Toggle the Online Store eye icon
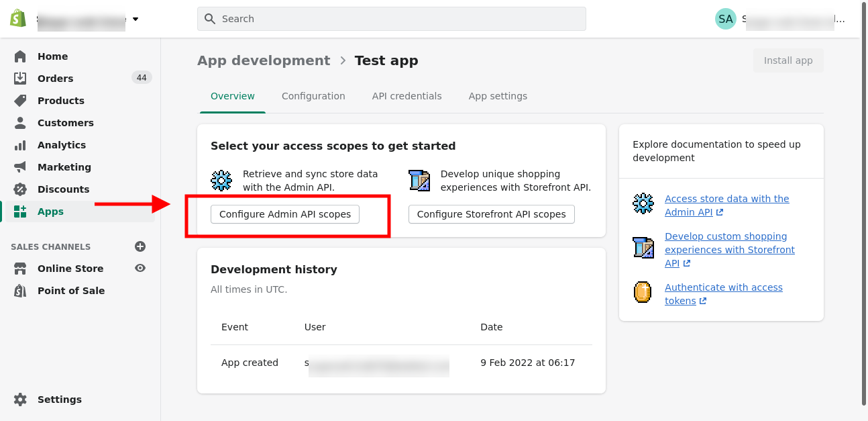Viewport: 868px width, 421px height. (x=140, y=268)
